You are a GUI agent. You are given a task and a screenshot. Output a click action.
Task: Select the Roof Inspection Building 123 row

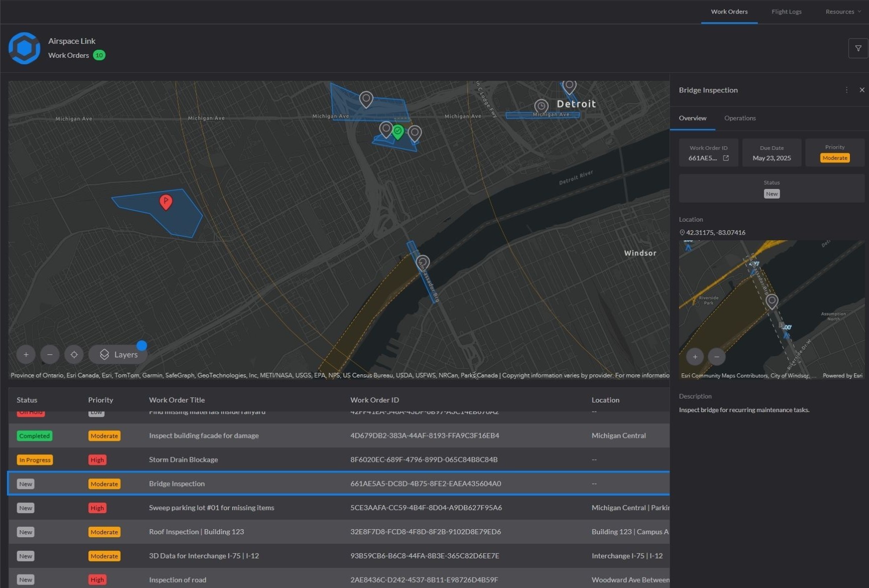[196, 532]
